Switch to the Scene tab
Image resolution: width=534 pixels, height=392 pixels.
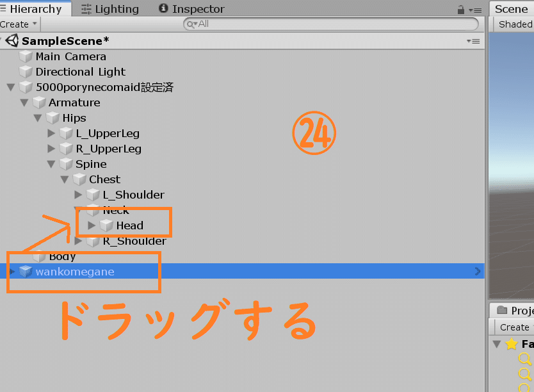[511, 9]
